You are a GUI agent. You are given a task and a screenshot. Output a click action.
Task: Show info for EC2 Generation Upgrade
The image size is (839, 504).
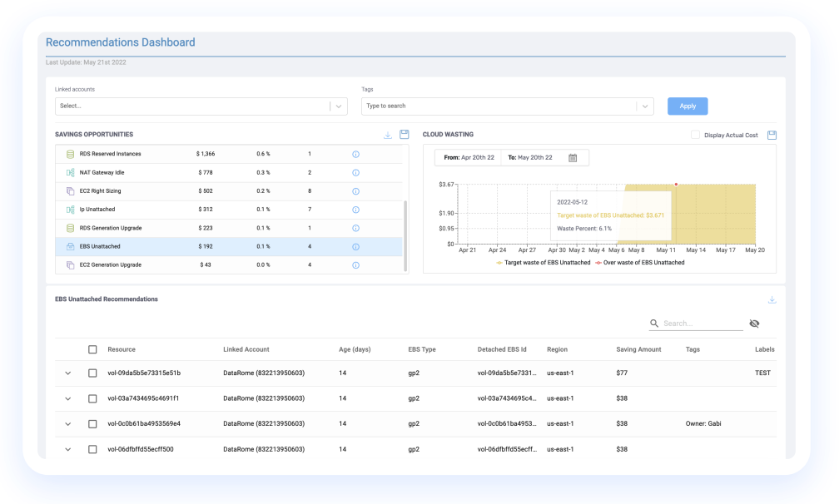coord(356,265)
